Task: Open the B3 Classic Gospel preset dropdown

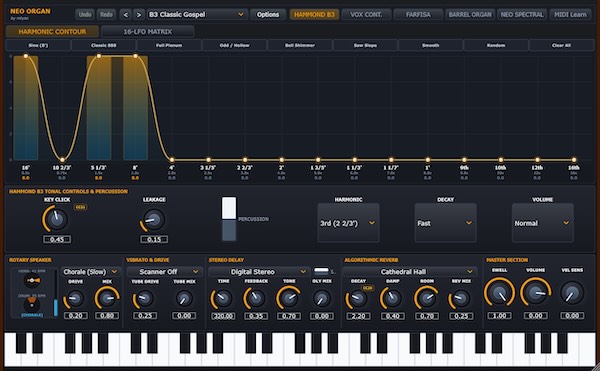Action: 197,15
